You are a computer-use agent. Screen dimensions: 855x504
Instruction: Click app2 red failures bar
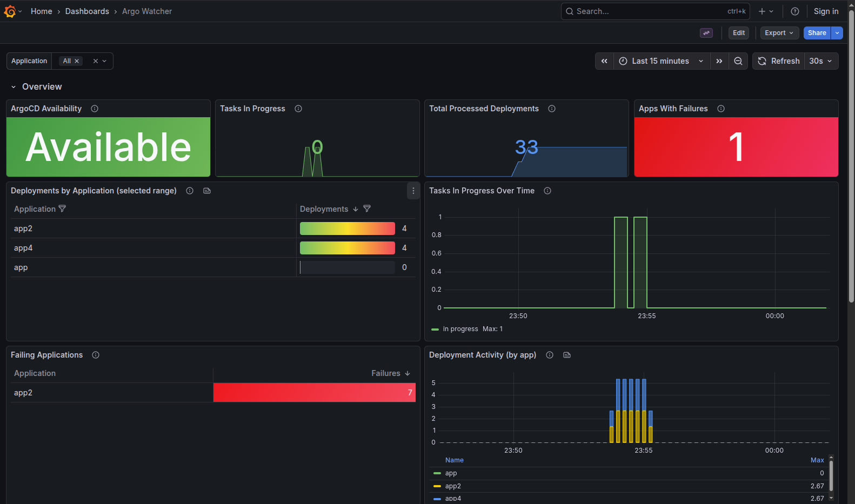(315, 393)
